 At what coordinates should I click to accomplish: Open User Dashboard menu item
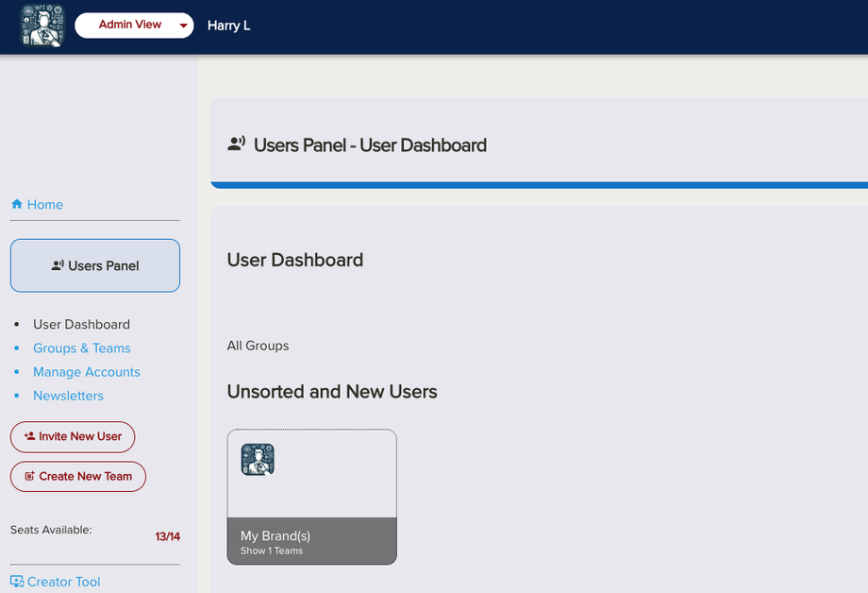[81, 324]
